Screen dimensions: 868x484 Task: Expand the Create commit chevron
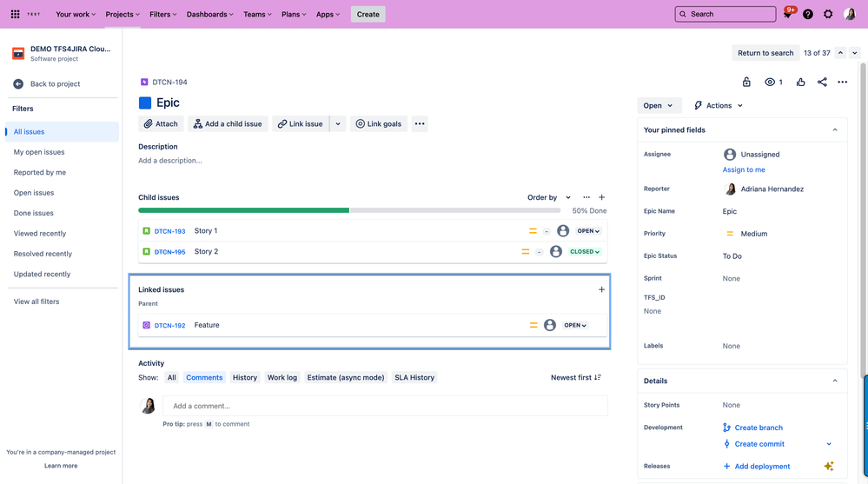tap(829, 444)
